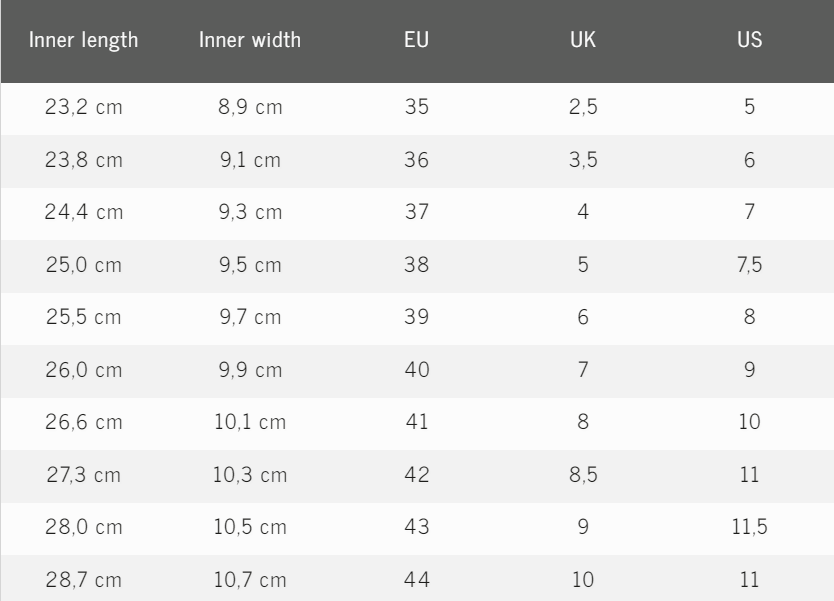Image resolution: width=834 pixels, height=601 pixels.
Task: Click the 10,1 cm inner width cell
Action: coord(250,422)
